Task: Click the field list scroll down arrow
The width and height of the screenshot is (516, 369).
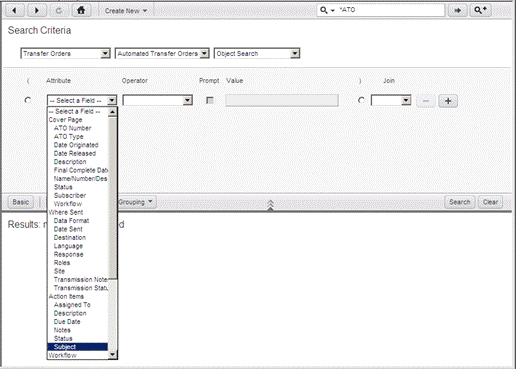Action: pos(112,355)
